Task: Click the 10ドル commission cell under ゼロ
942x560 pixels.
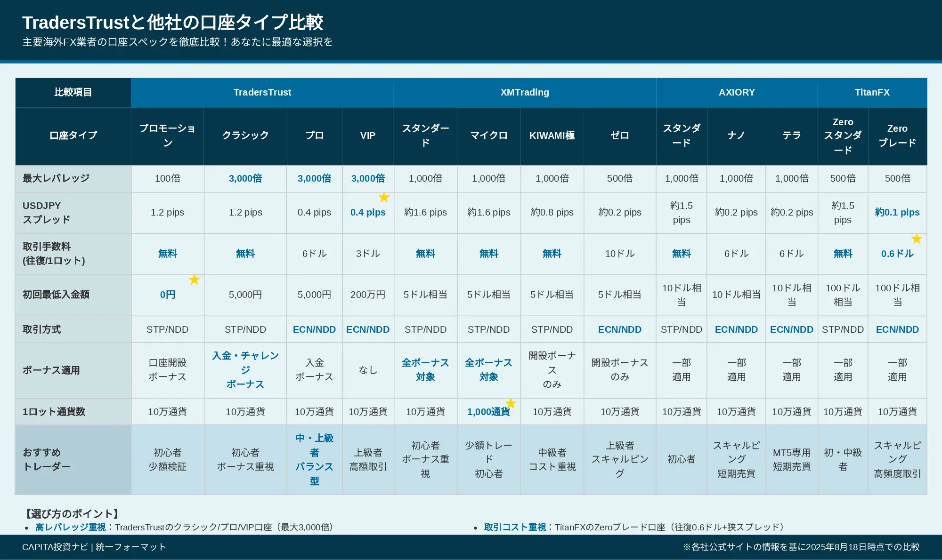Action: pos(620,254)
